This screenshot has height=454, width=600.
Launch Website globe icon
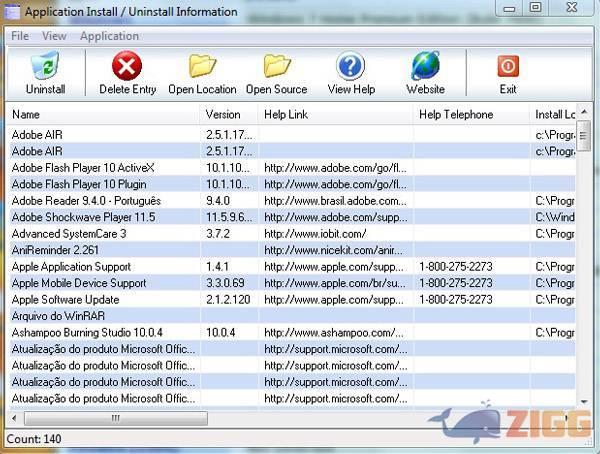pos(425,68)
